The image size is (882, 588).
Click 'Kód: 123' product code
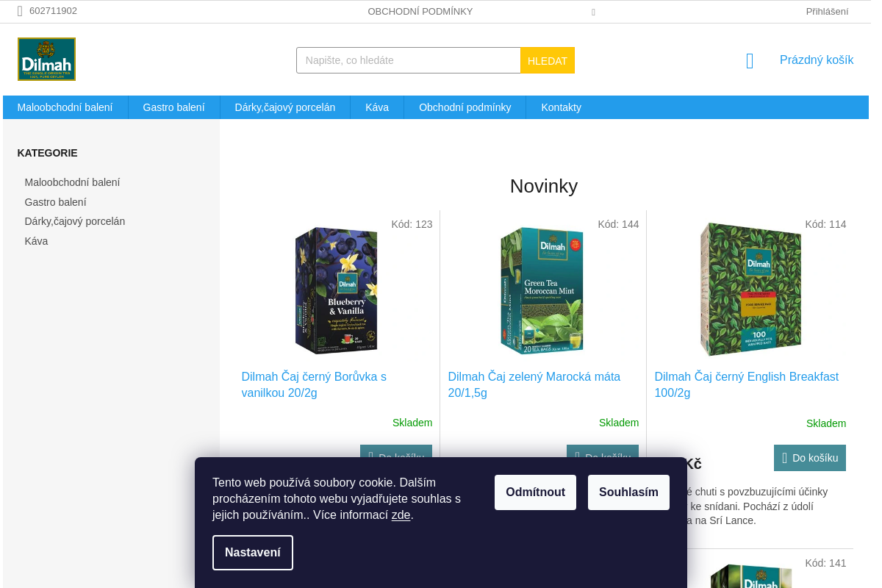pos(412,224)
